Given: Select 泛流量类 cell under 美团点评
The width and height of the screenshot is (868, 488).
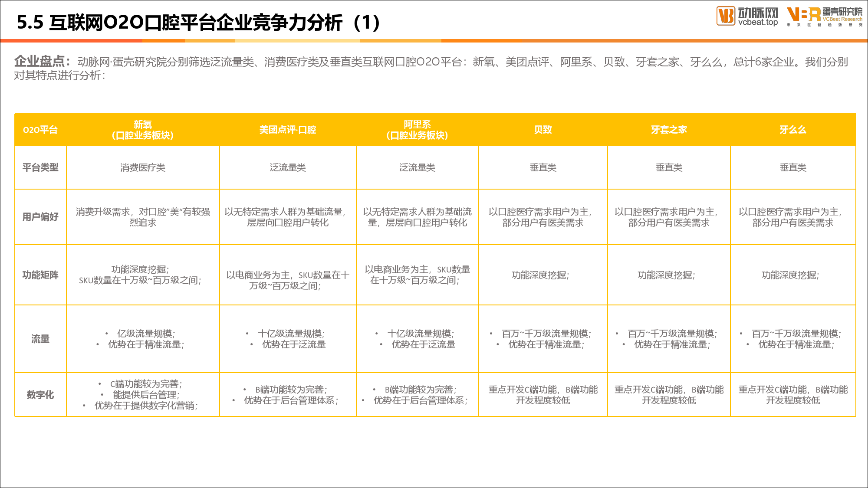Looking at the screenshot, I should [288, 167].
